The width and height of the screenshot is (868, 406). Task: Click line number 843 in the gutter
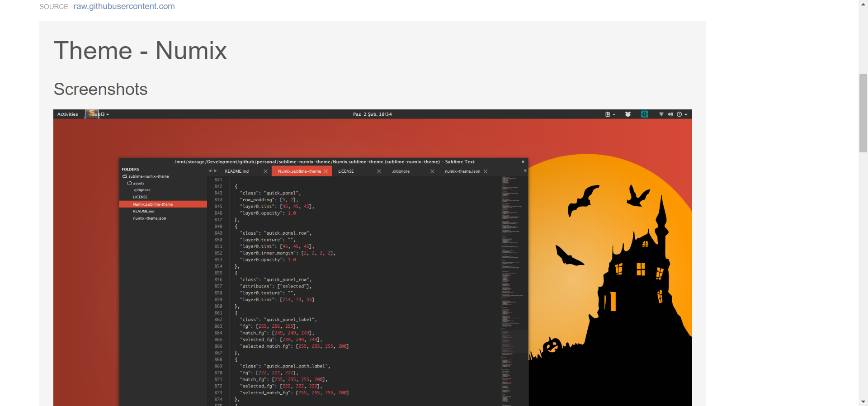tap(218, 193)
